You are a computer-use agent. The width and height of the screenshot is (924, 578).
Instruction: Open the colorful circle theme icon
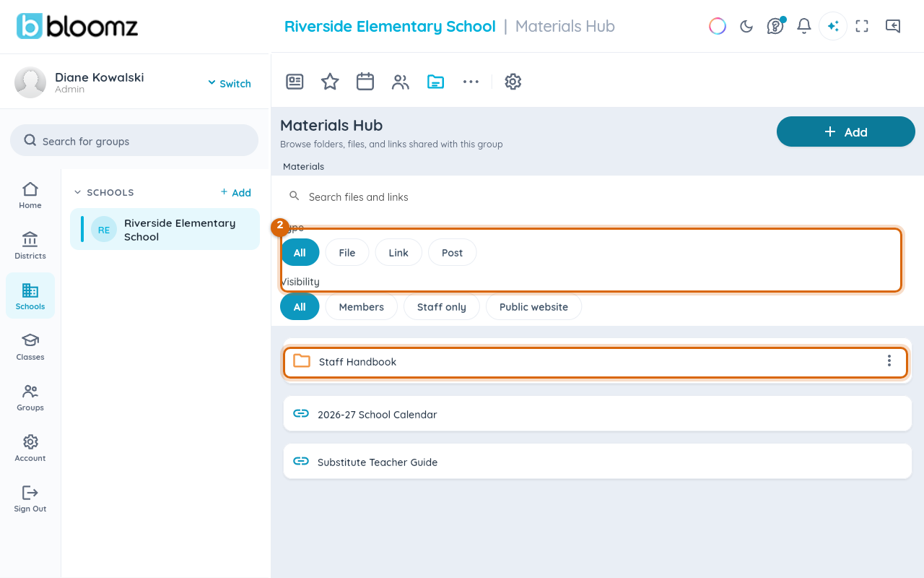coord(718,26)
